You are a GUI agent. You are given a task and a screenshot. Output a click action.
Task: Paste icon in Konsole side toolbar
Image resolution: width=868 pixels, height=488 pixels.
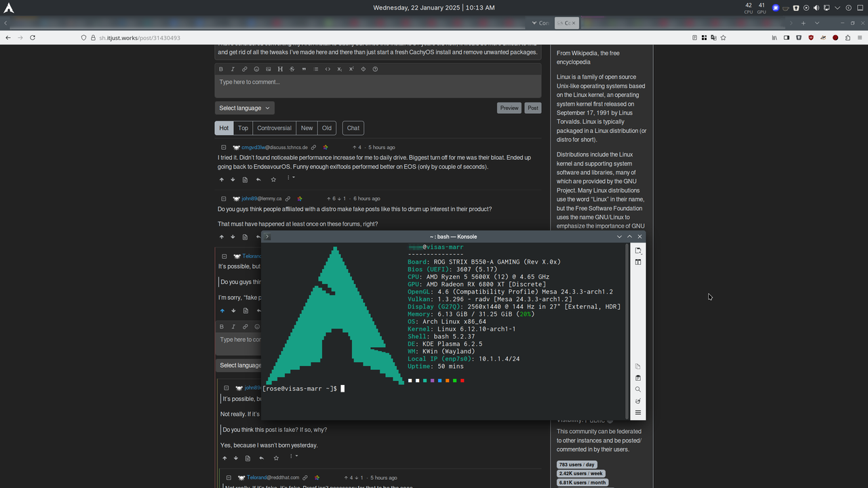(x=638, y=378)
